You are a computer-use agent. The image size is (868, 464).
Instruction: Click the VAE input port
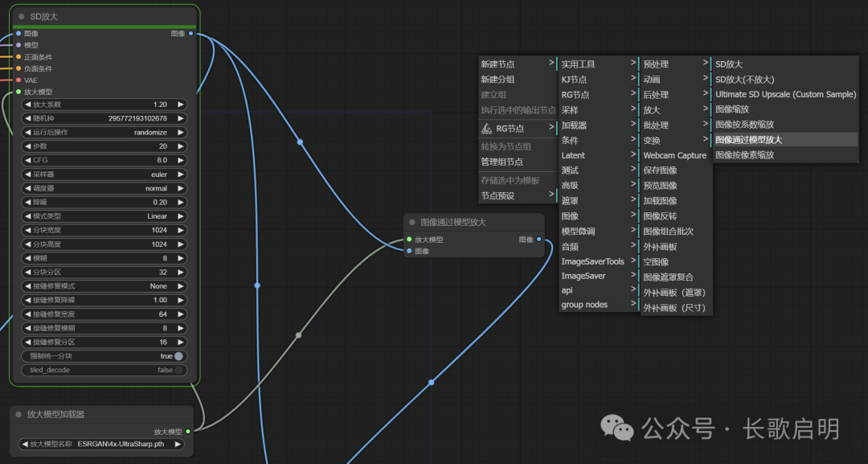tap(18, 80)
